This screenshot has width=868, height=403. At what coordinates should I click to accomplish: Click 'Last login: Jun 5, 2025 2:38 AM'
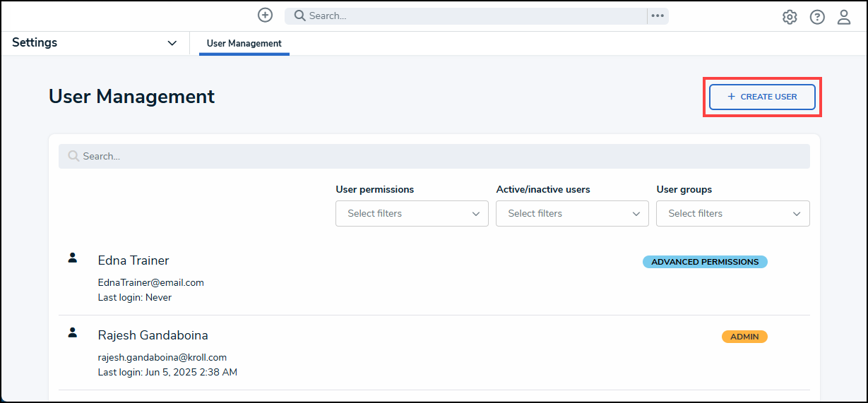click(x=167, y=372)
